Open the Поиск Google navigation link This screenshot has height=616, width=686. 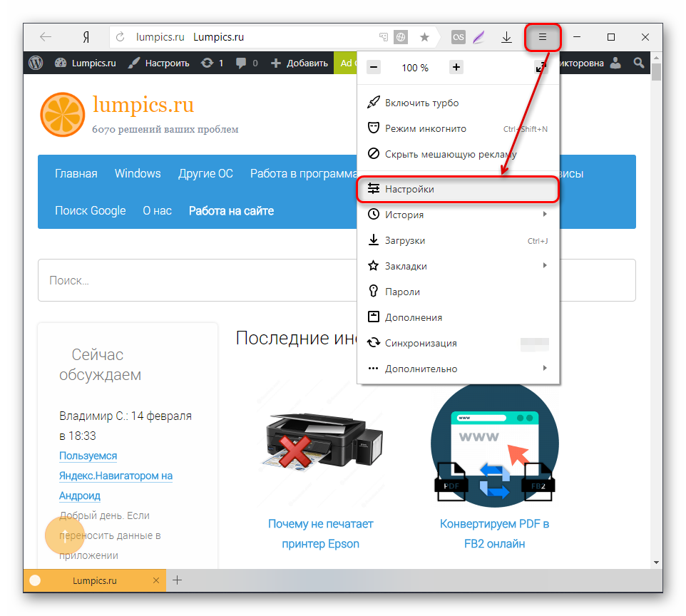(x=91, y=211)
